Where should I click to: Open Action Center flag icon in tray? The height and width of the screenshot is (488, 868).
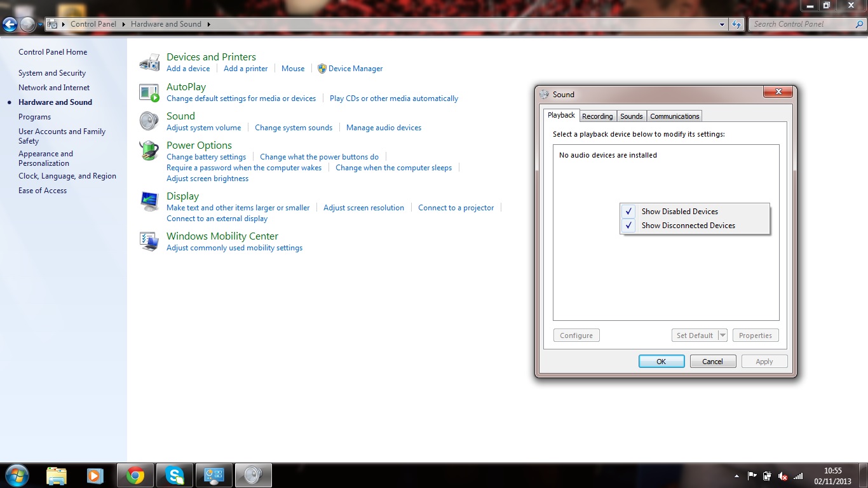tap(752, 476)
